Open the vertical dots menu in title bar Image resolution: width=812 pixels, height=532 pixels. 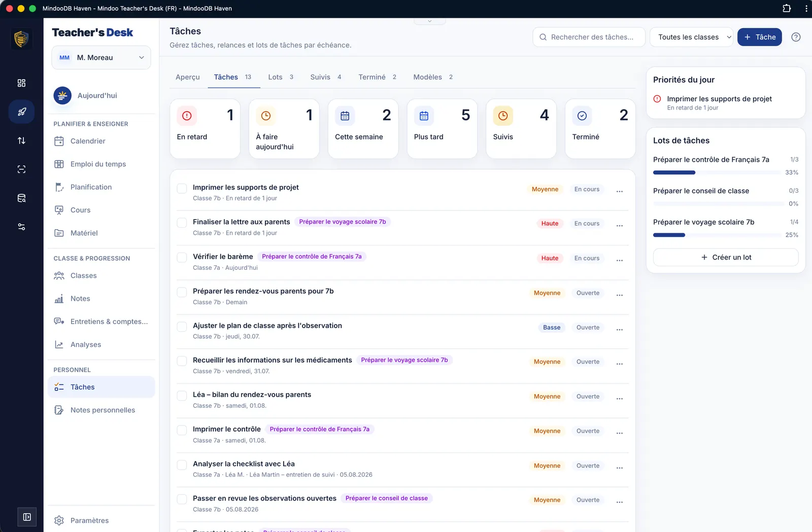pyautogui.click(x=806, y=8)
